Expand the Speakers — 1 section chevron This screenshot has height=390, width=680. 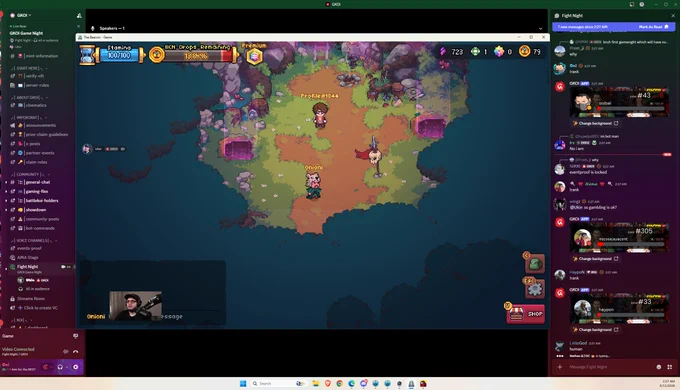540,28
